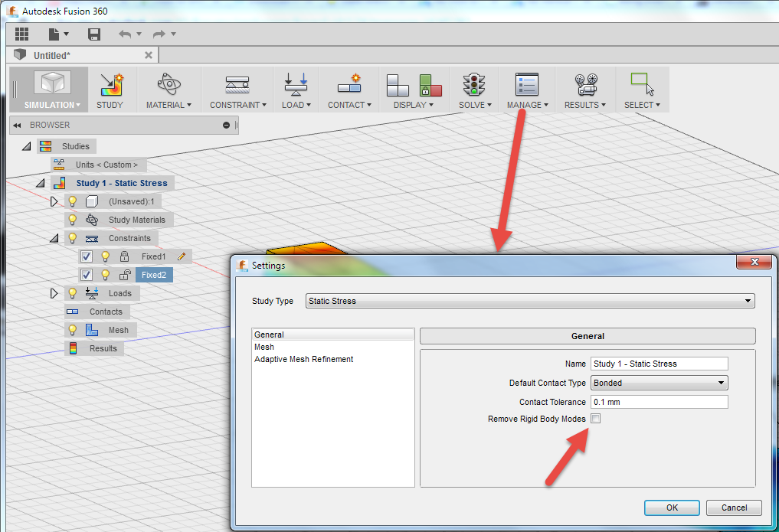Screen dimensions: 779x532
Task: Open the Manage panel
Action: [x=527, y=89]
